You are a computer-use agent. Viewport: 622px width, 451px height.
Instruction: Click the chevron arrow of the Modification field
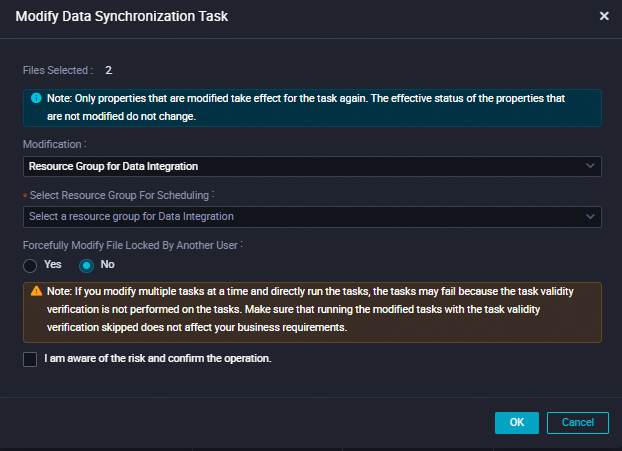(x=590, y=165)
